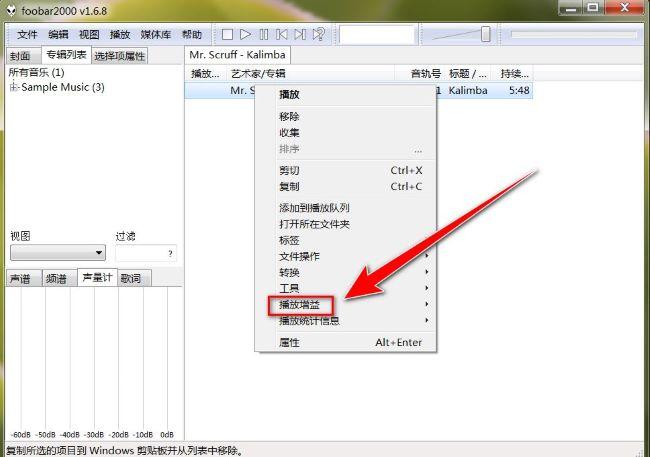Viewport: 650px width, 457px height.
Task: Click the foobar2000 title bar icon
Action: coord(10,8)
